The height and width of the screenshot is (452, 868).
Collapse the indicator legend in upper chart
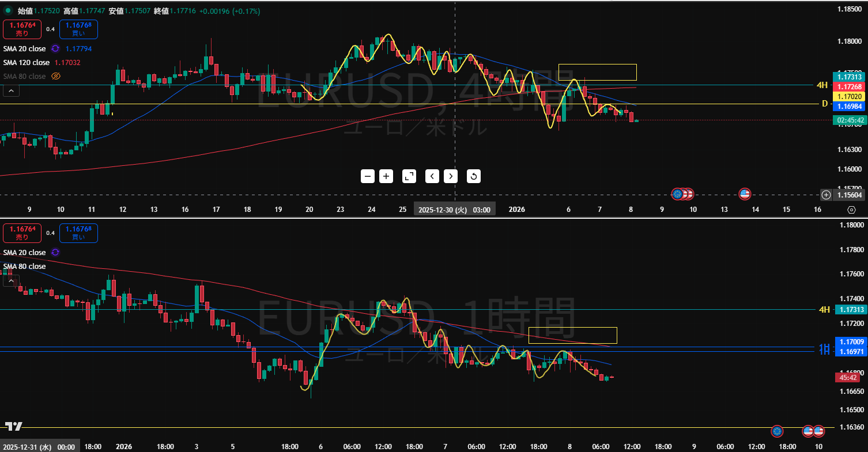[10, 90]
